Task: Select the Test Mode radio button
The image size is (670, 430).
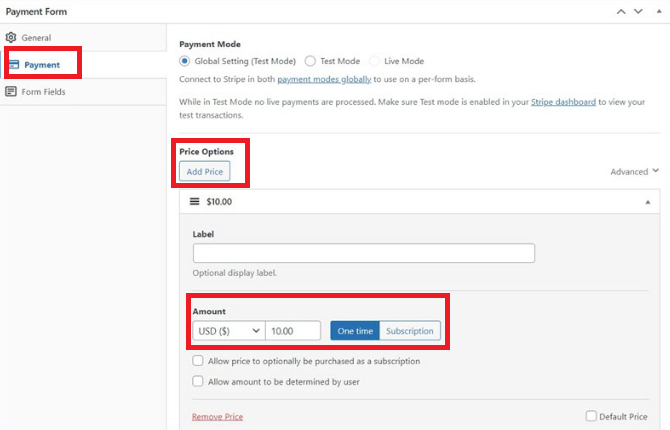Action: click(310, 61)
